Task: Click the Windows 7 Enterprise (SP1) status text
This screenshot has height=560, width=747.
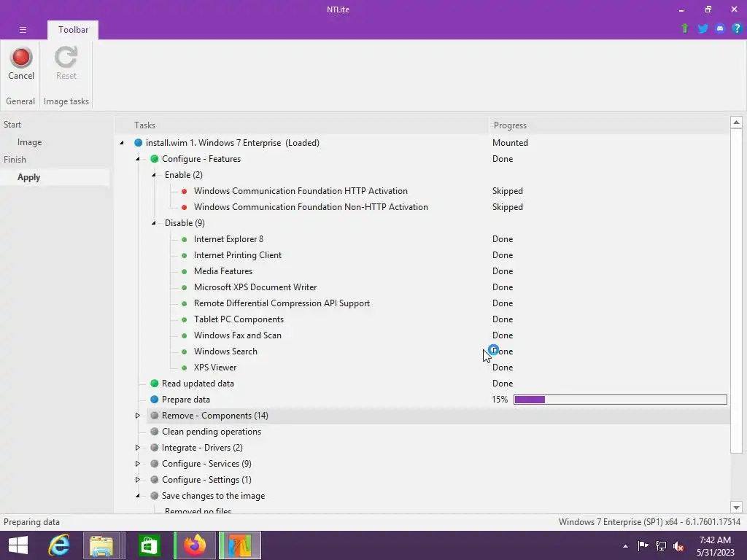Action: 649,522
